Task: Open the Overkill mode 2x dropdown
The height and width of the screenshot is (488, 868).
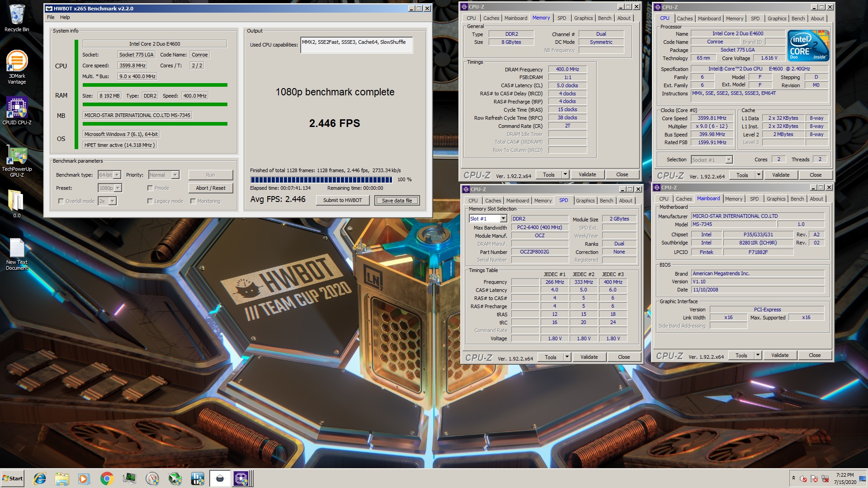Action: pyautogui.click(x=107, y=201)
